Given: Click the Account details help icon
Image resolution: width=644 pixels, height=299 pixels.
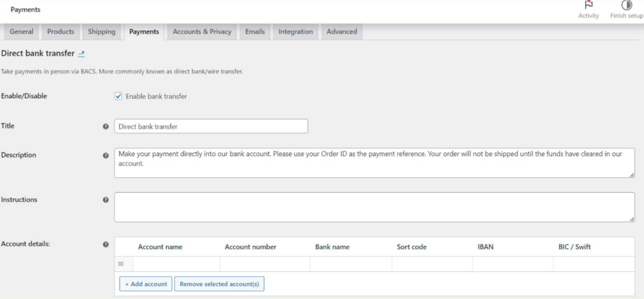Looking at the screenshot, I should [106, 244].
